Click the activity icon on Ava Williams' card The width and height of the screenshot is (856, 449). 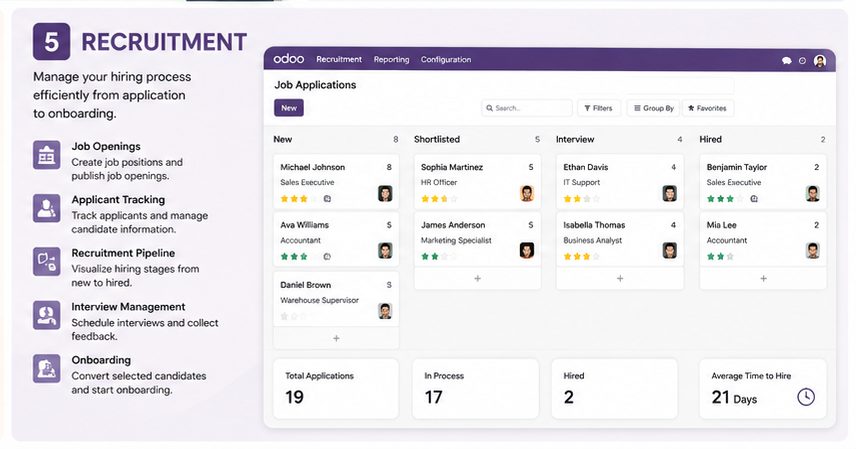pyautogui.click(x=327, y=256)
